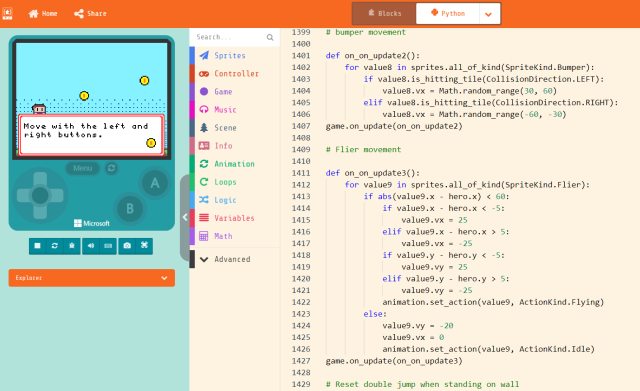640x391 pixels.
Task: Click the MakeCode Arcade logo icon
Action: tap(7, 13)
